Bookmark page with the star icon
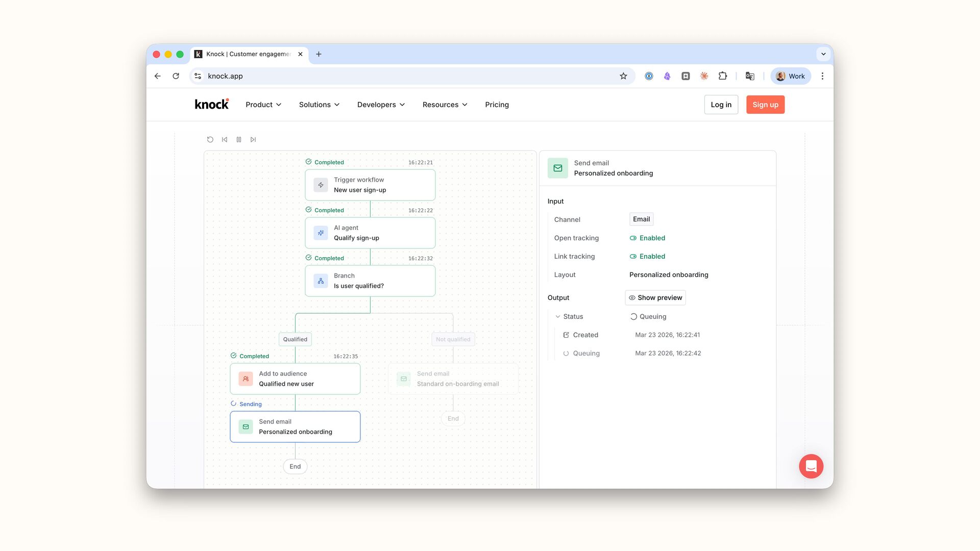This screenshot has width=980, height=551. (x=623, y=76)
